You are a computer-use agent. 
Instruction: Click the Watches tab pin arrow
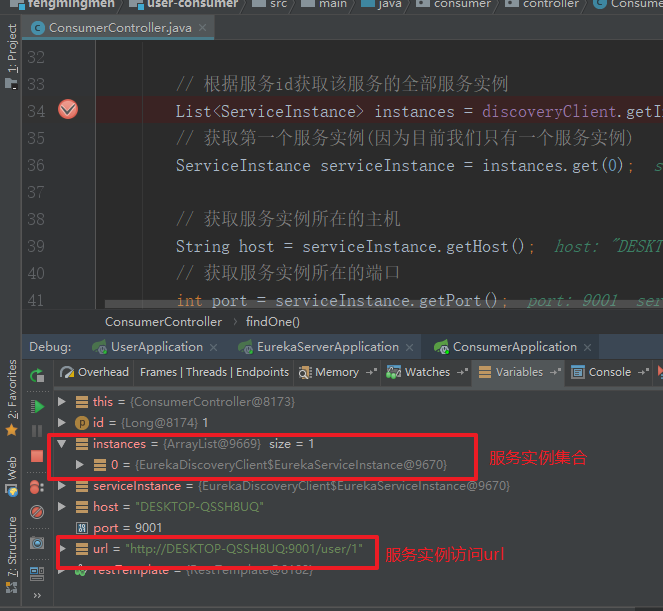(463, 372)
